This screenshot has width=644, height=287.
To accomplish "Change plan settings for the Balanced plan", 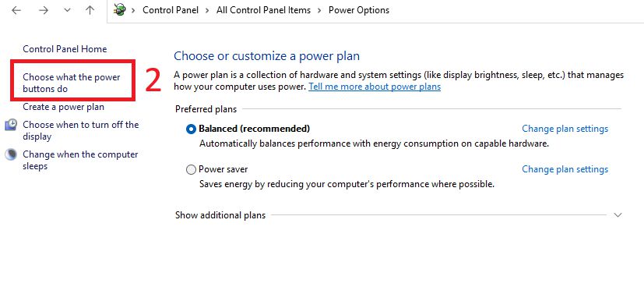I will 565,129.
